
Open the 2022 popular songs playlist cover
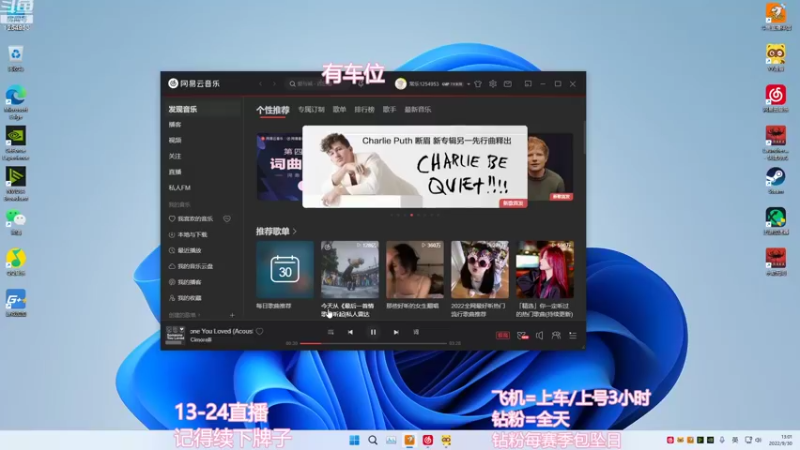point(480,269)
